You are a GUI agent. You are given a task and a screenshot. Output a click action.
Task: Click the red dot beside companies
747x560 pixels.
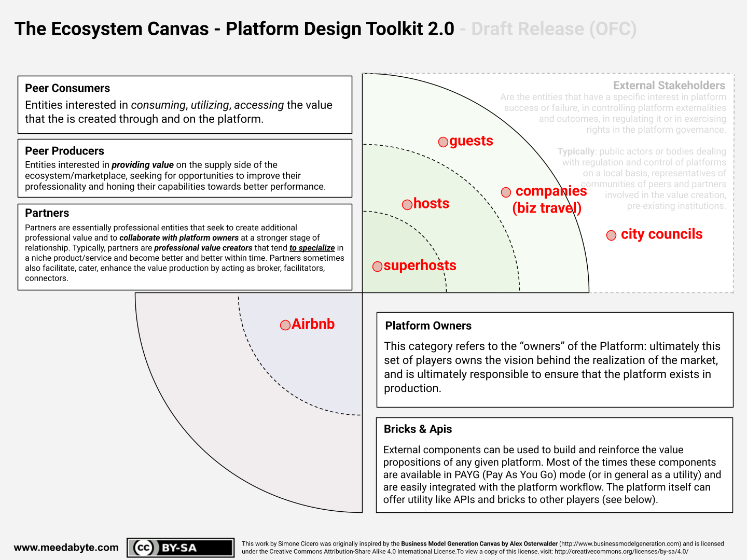tap(506, 192)
